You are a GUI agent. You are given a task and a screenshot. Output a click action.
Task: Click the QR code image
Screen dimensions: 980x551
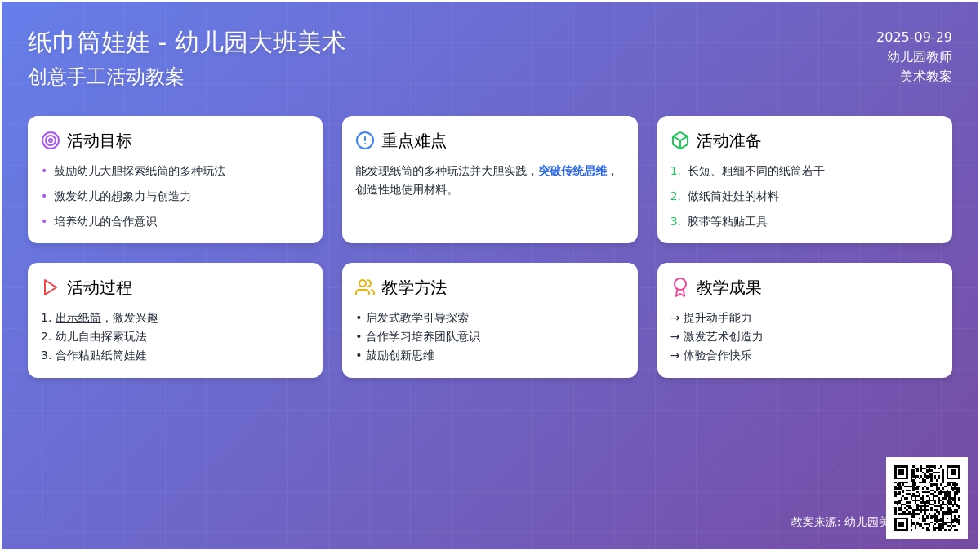pos(926,498)
